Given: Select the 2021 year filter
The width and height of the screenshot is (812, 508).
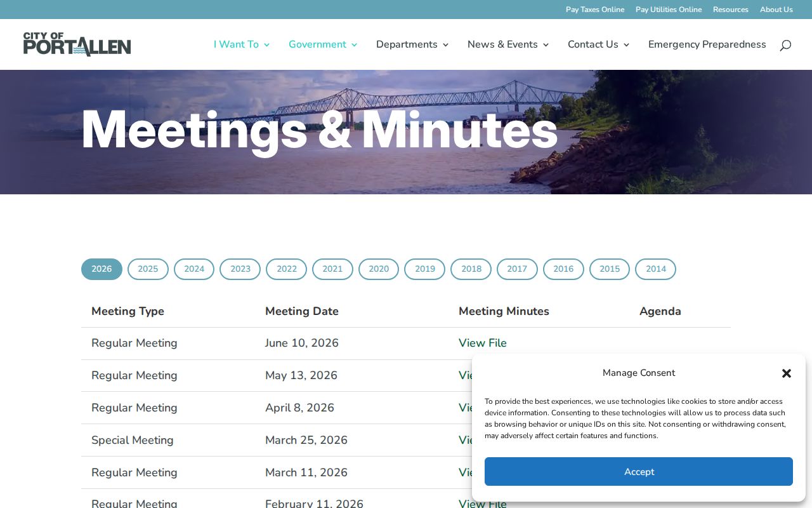Looking at the screenshot, I should pyautogui.click(x=332, y=269).
